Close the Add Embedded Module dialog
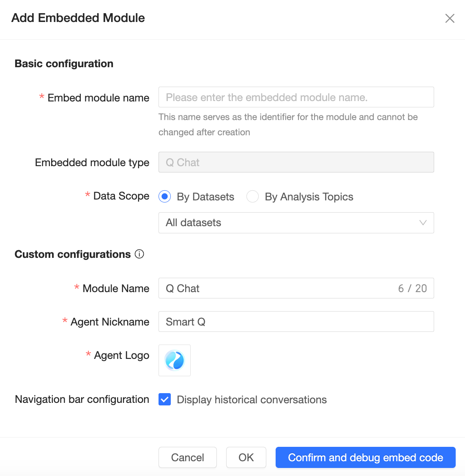465x476 pixels. click(450, 18)
